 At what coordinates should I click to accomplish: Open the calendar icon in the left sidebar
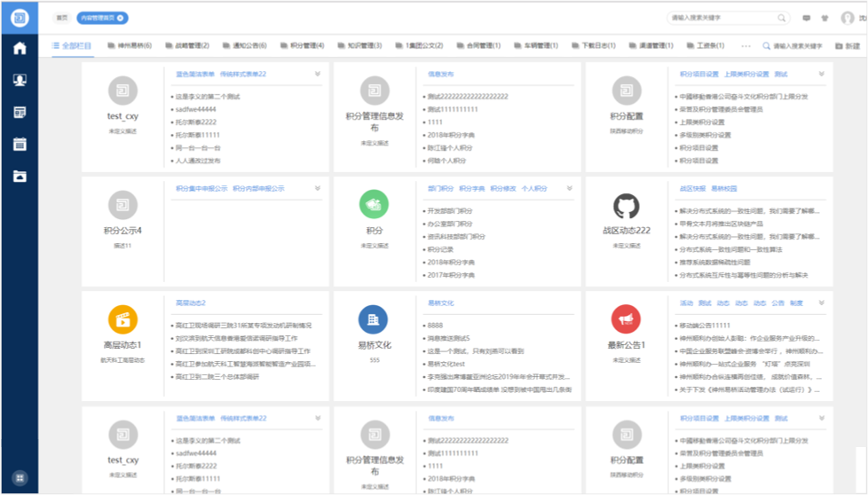pyautogui.click(x=20, y=144)
